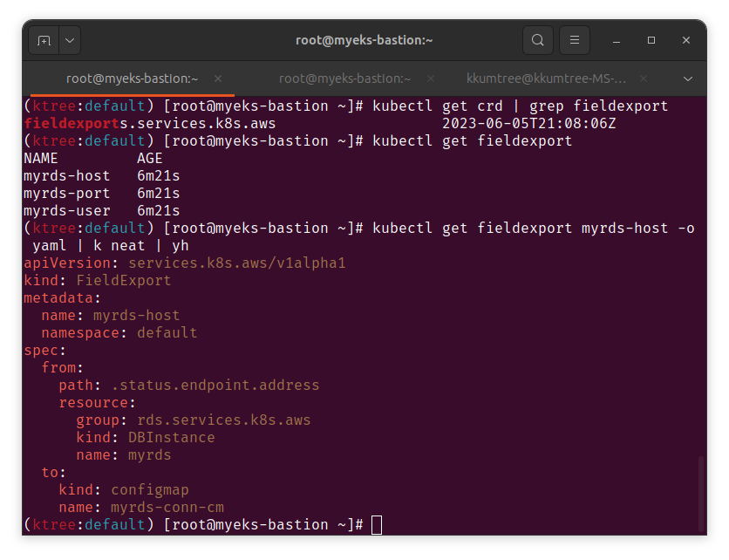Close the first root@myeks-bastion tab

pyautogui.click(x=218, y=79)
